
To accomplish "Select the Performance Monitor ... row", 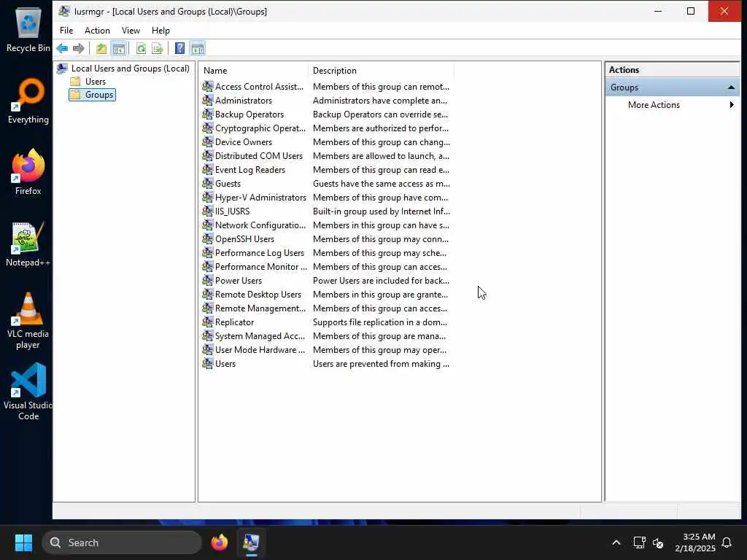I will tap(326, 266).
